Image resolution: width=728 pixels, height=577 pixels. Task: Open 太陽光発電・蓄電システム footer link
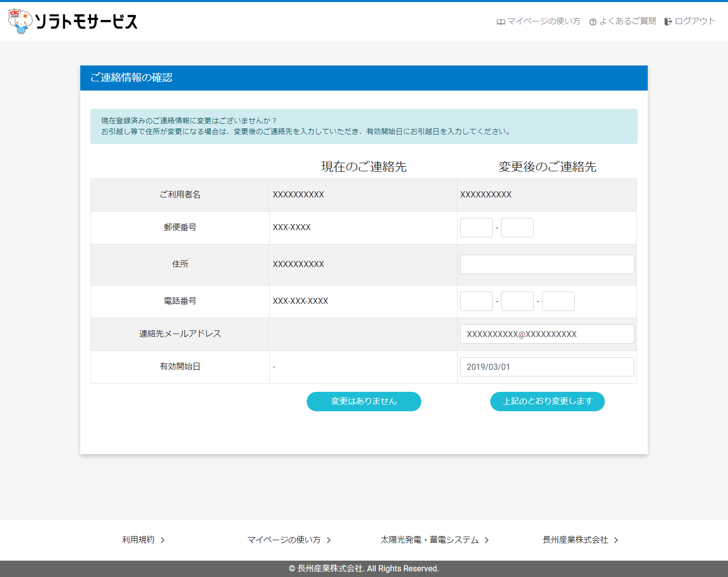(x=429, y=540)
